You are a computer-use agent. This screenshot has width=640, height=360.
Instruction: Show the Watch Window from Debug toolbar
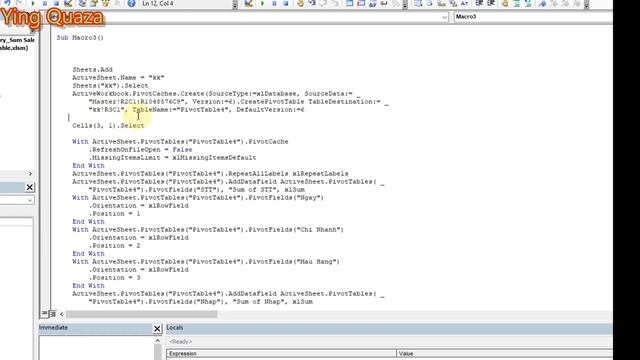tap(372, 3)
